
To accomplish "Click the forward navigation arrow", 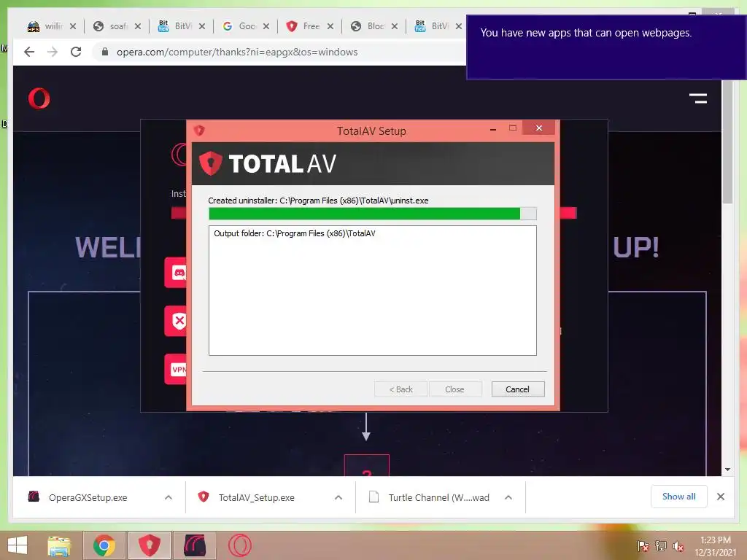I will pyautogui.click(x=53, y=52).
